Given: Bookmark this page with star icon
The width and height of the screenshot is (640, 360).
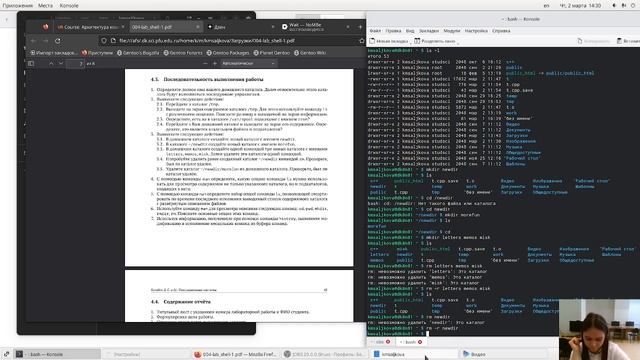Looking at the screenshot, I should (361, 41).
